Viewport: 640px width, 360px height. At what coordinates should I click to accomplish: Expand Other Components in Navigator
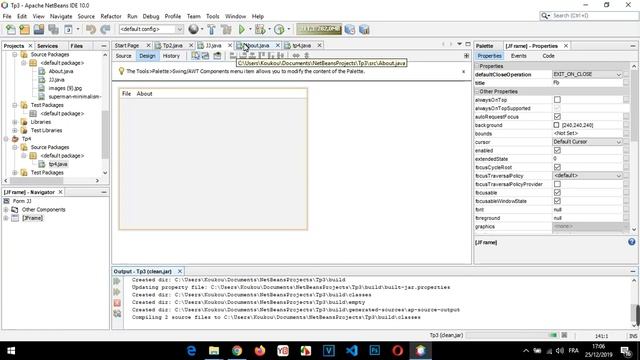click(6, 210)
